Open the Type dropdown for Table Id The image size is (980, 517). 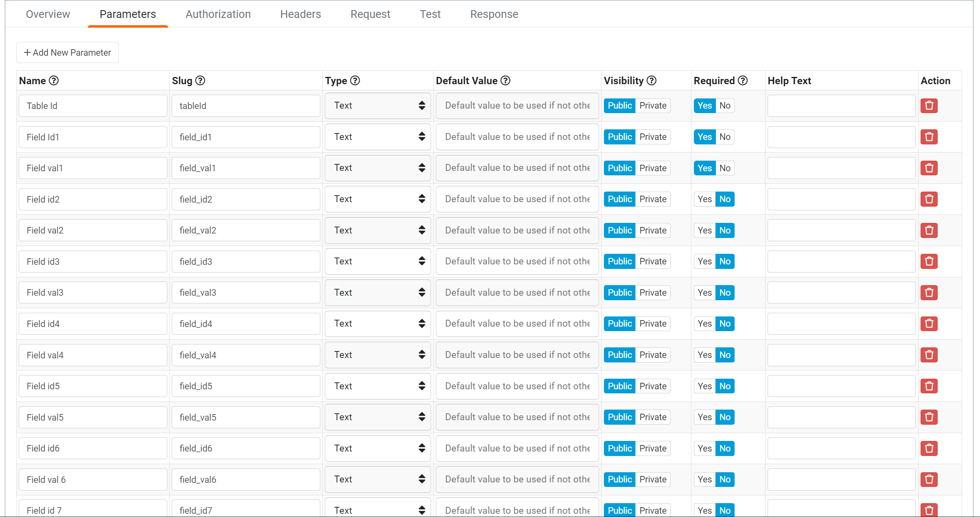tap(378, 105)
